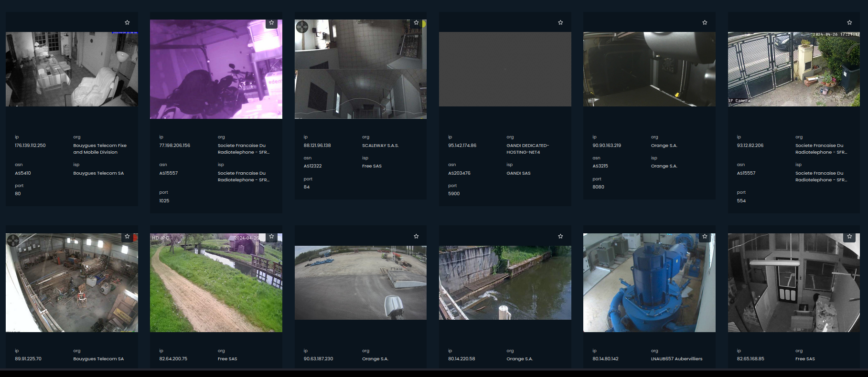Select AS15557 on the 77.198.206.156 card
The image size is (868, 377).
click(x=168, y=173)
